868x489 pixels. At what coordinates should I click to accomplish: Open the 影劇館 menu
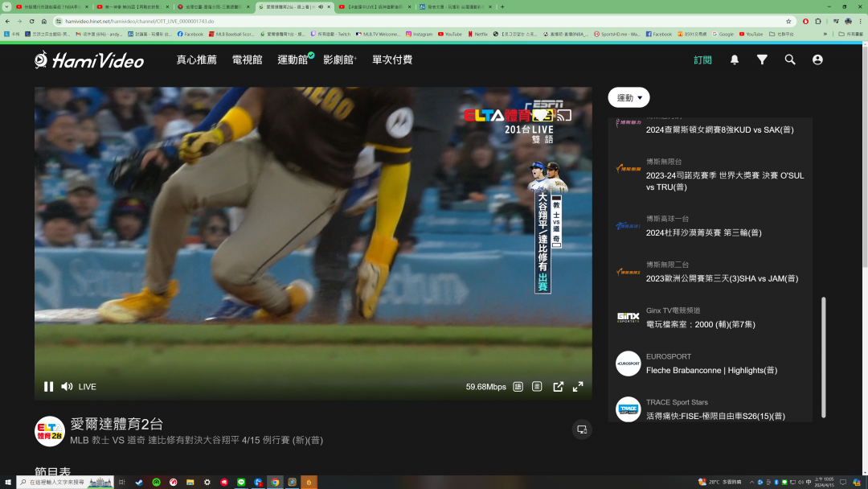(339, 60)
